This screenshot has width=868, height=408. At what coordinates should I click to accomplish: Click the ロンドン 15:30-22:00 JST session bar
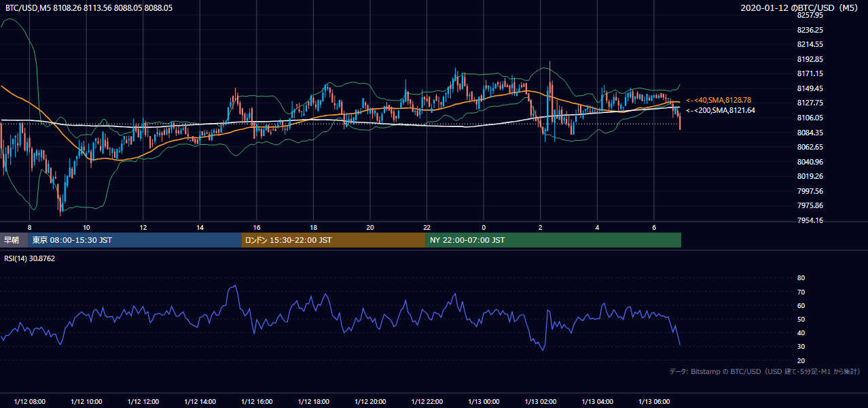pos(333,240)
